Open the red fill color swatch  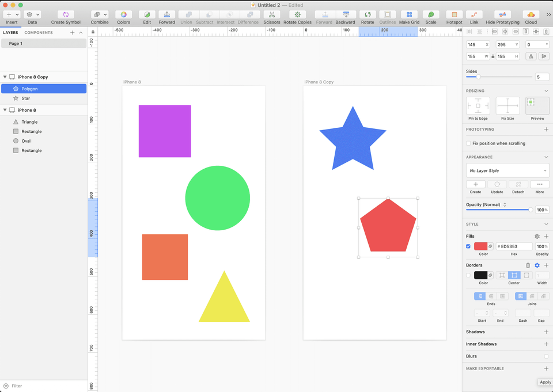[480, 246]
